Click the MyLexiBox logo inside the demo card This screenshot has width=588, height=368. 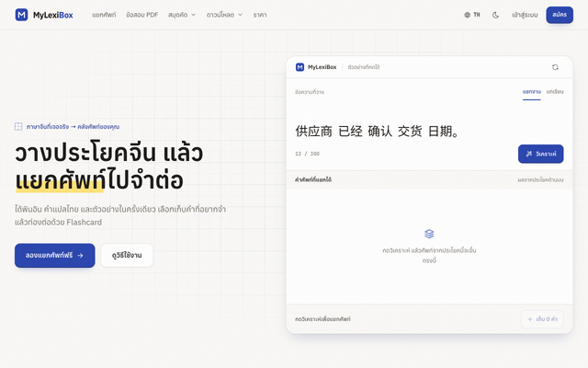pos(316,67)
